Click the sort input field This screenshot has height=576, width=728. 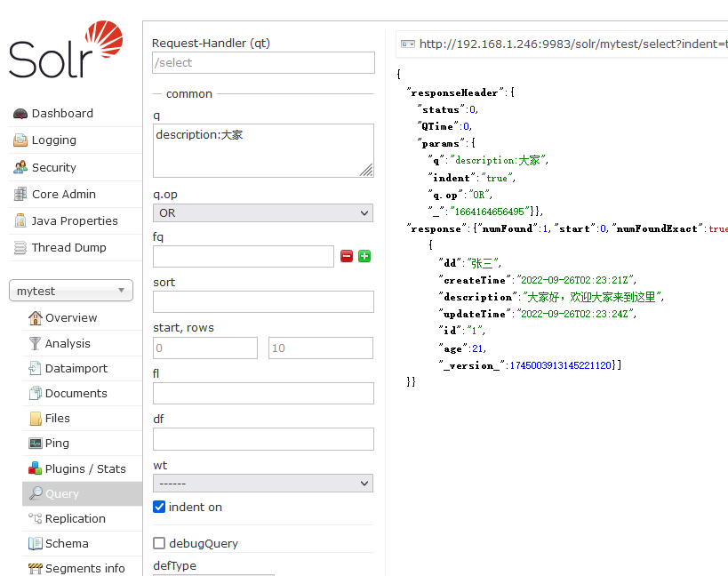coord(263,301)
